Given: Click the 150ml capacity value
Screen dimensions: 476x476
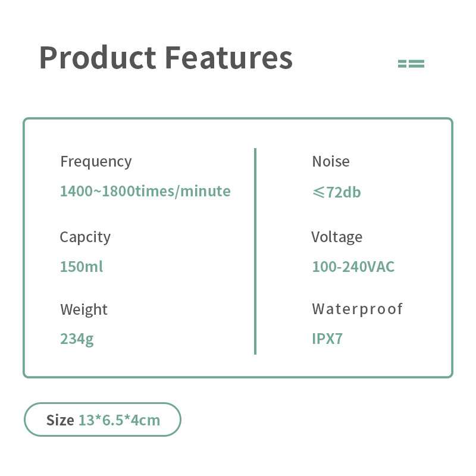Looking at the screenshot, I should point(82,266).
